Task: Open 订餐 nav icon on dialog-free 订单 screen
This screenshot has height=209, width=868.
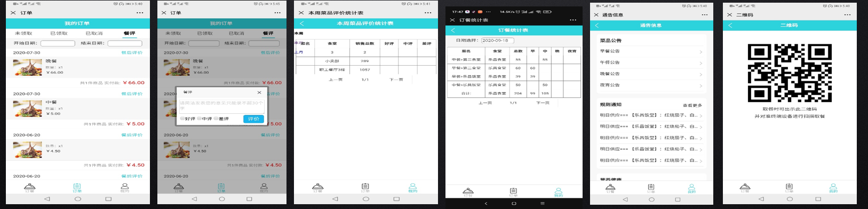Action: pos(29,188)
